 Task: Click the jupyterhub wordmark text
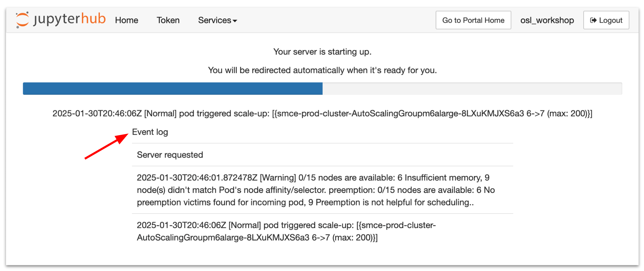tap(70, 19)
